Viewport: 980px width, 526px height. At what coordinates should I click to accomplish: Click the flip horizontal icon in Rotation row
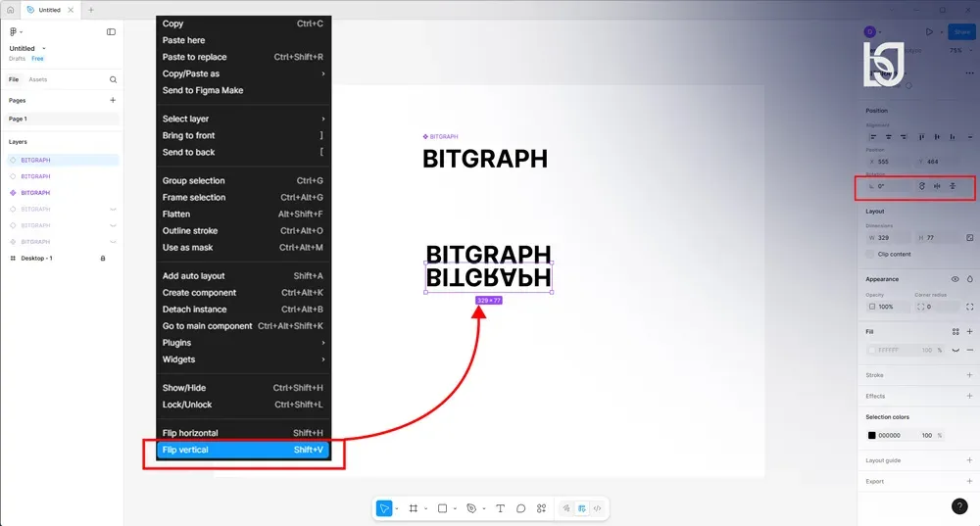937,186
